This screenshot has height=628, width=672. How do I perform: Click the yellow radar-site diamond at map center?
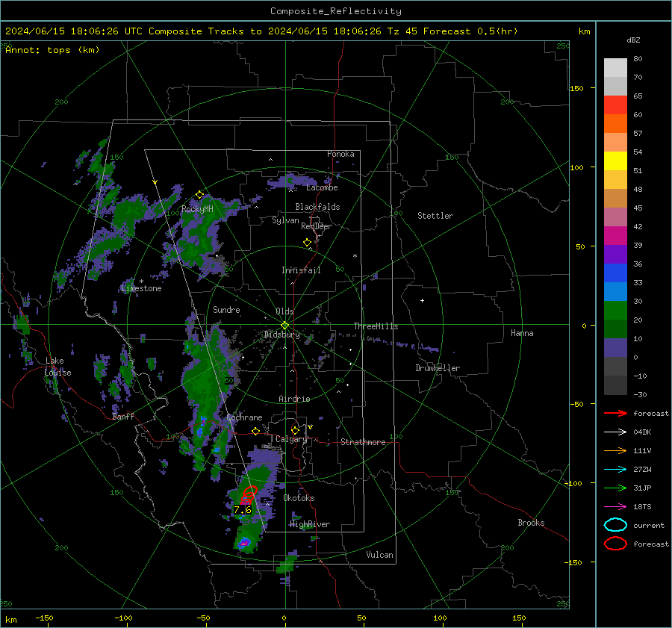tap(285, 326)
